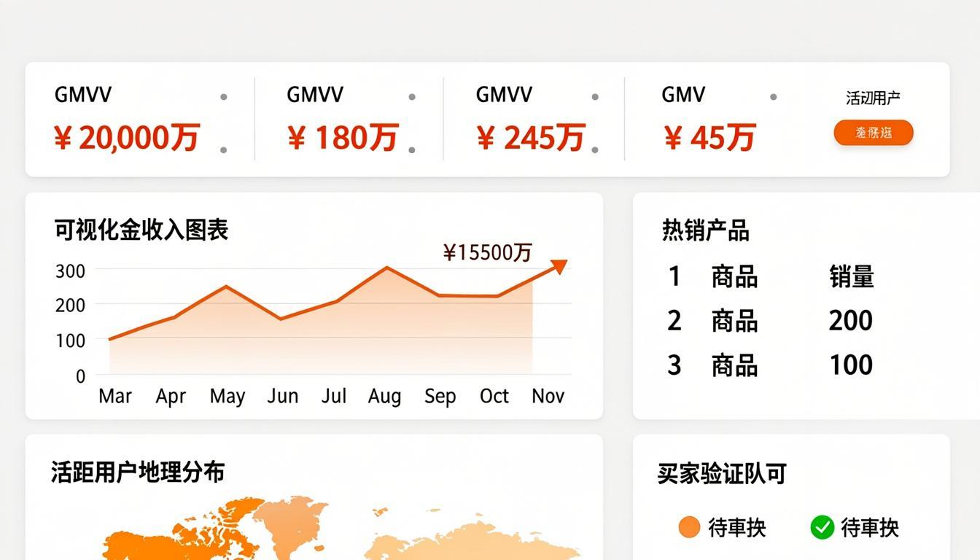Click row number 3 in the 热销产品 table
This screenshot has height=560, width=980.
click(674, 365)
